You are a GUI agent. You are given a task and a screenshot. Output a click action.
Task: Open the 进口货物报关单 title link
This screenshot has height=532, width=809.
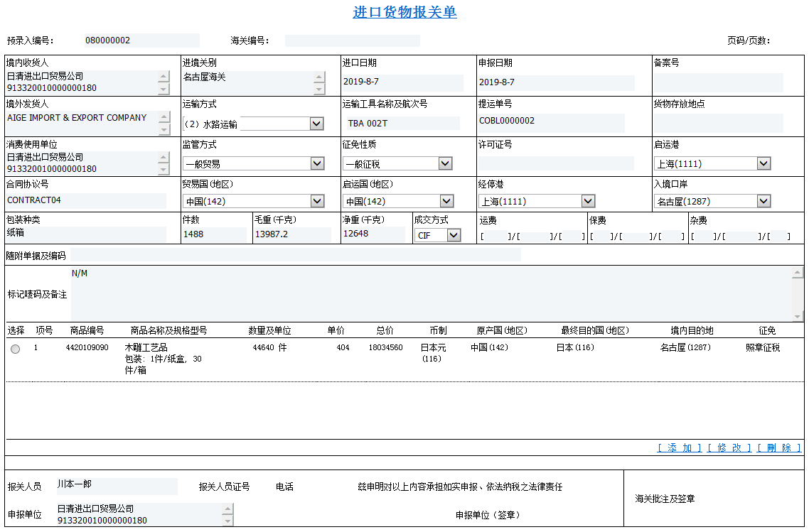(404, 12)
